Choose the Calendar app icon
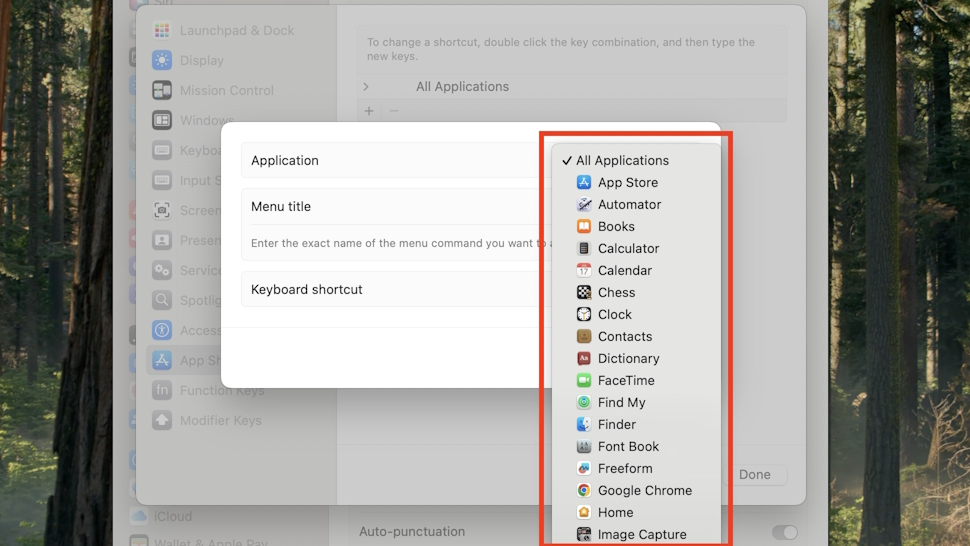This screenshot has height=546, width=970. [583, 270]
